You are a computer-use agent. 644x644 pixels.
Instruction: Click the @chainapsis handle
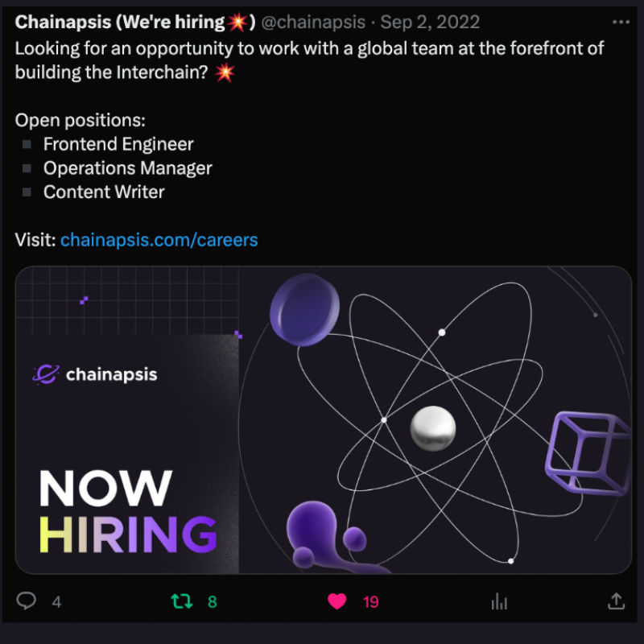tap(313, 23)
